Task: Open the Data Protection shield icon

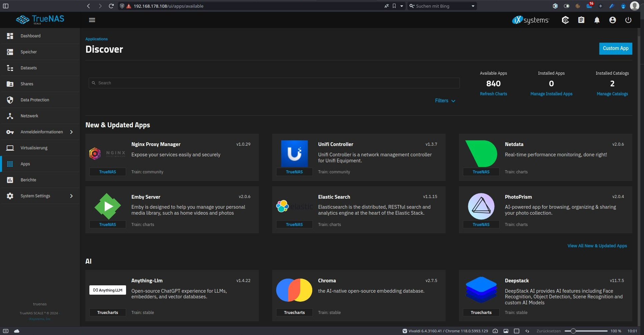Action: point(10,100)
